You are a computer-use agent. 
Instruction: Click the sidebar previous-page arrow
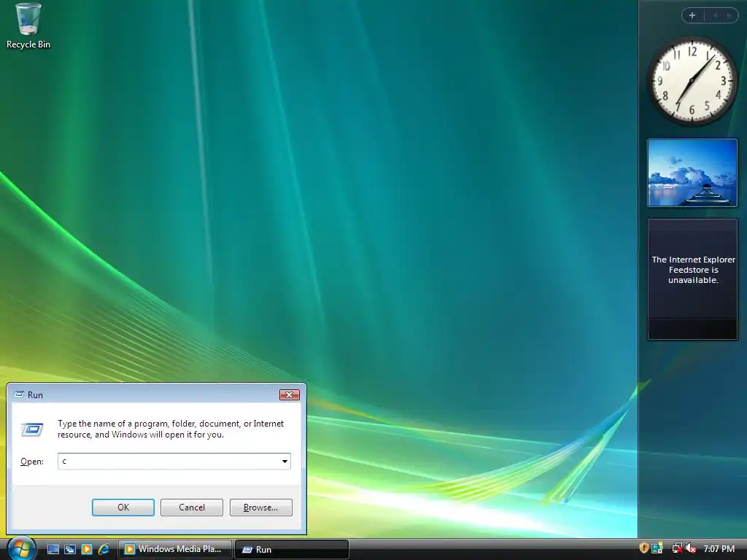click(x=715, y=15)
